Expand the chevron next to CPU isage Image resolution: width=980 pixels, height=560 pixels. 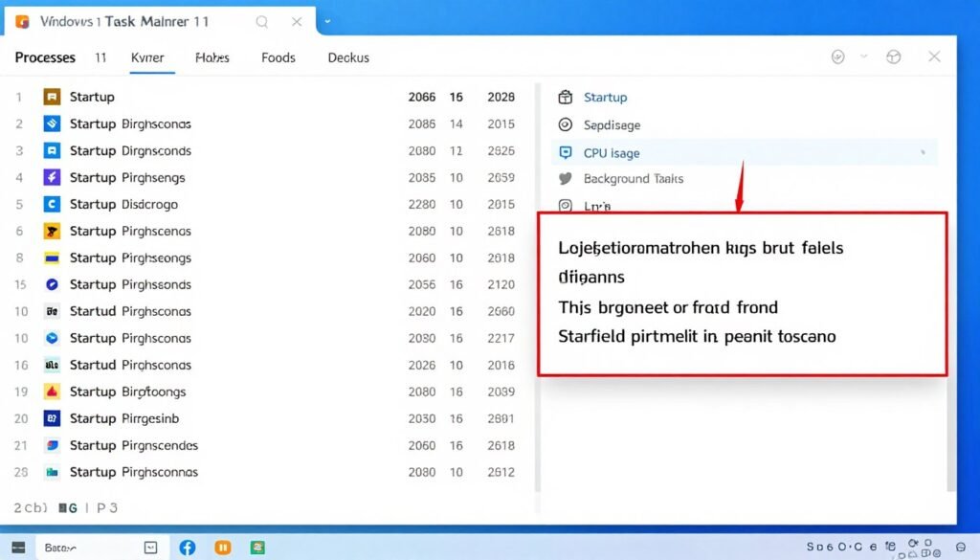coord(922,153)
